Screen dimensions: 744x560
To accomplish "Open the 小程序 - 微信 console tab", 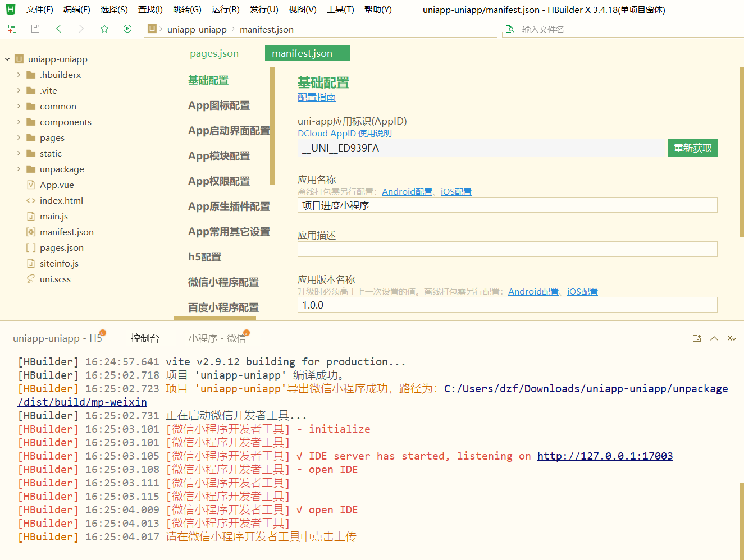I will [217, 338].
